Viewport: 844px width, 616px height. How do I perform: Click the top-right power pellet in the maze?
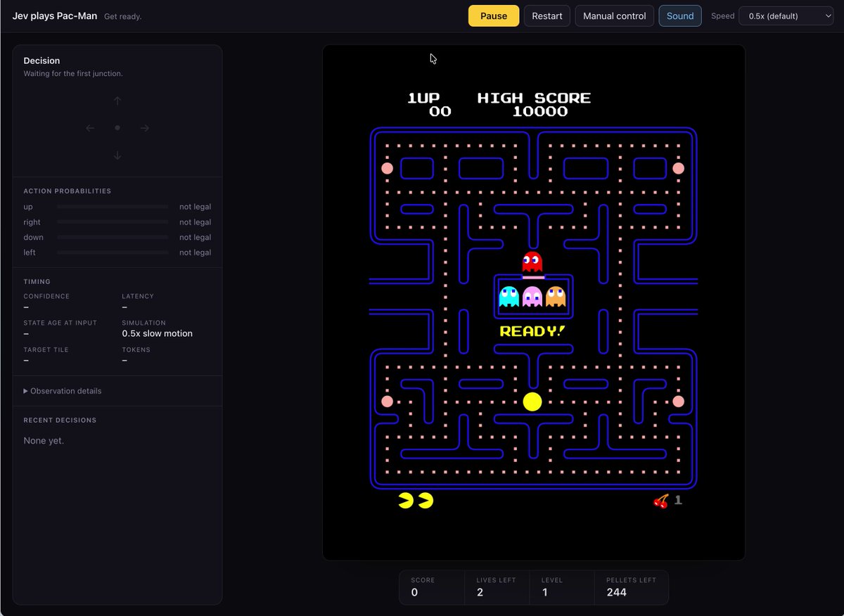coord(678,168)
